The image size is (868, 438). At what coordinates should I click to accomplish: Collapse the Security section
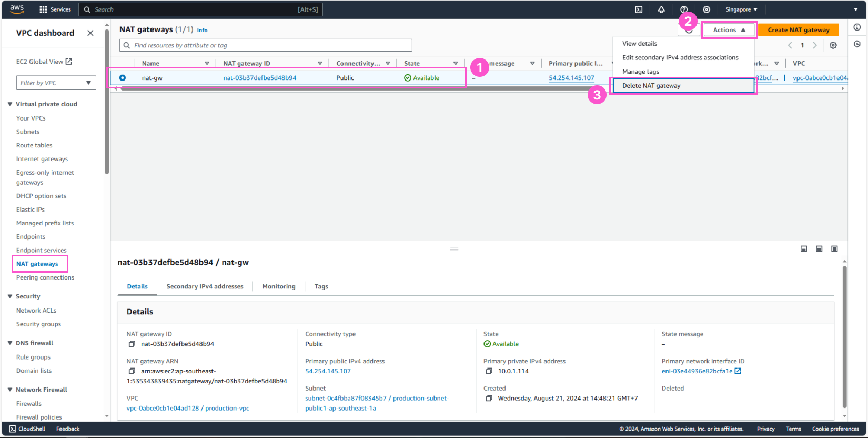click(10, 296)
